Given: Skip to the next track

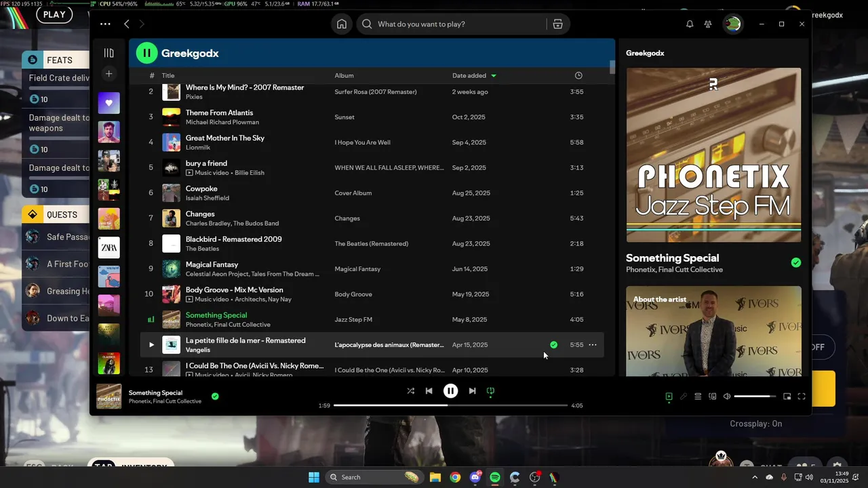Looking at the screenshot, I should 472,391.
